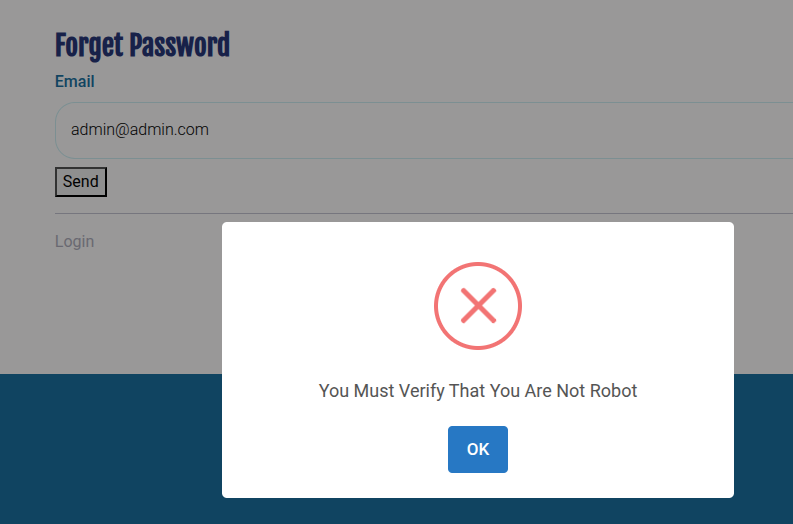Click the red X error icon

coord(478,306)
